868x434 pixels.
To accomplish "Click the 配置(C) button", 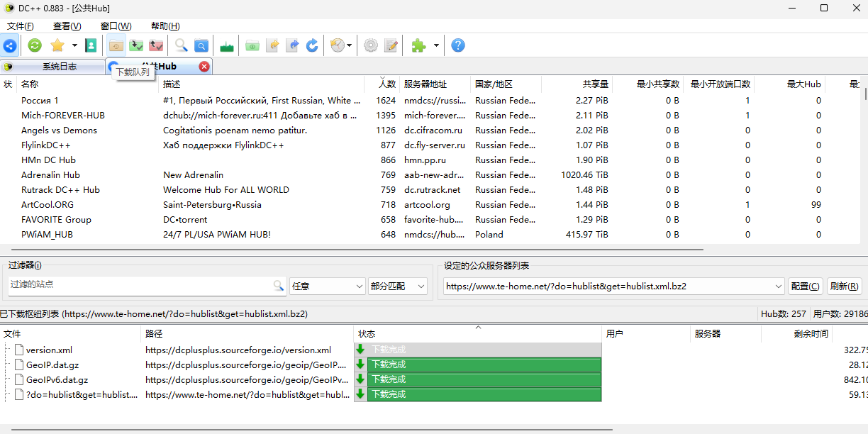I will (x=806, y=286).
